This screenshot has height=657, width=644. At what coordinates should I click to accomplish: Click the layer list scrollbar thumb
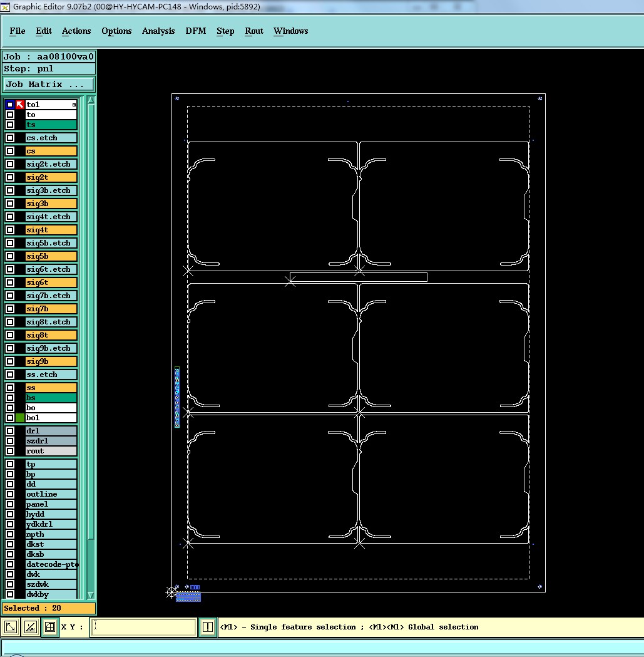[x=91, y=322]
